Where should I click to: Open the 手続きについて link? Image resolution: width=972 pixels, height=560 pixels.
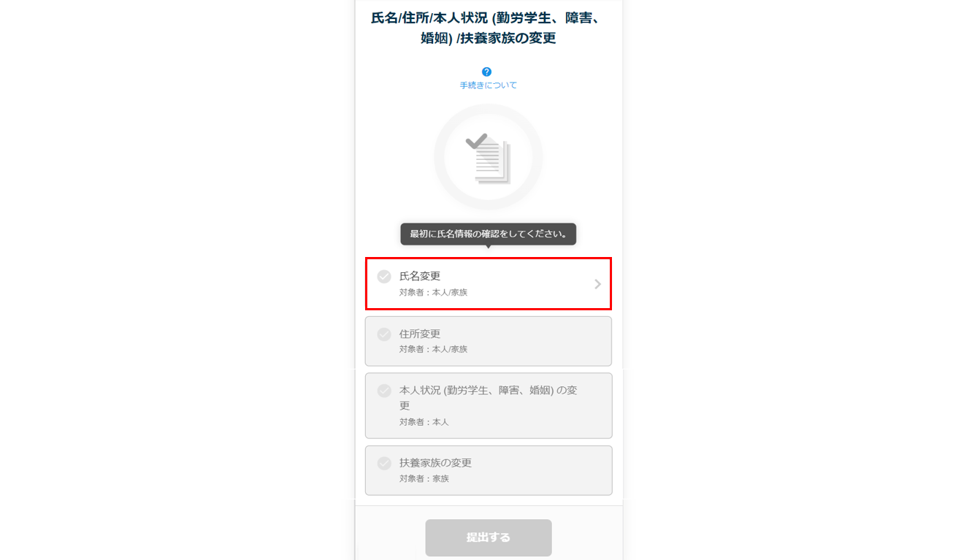pyautogui.click(x=488, y=85)
